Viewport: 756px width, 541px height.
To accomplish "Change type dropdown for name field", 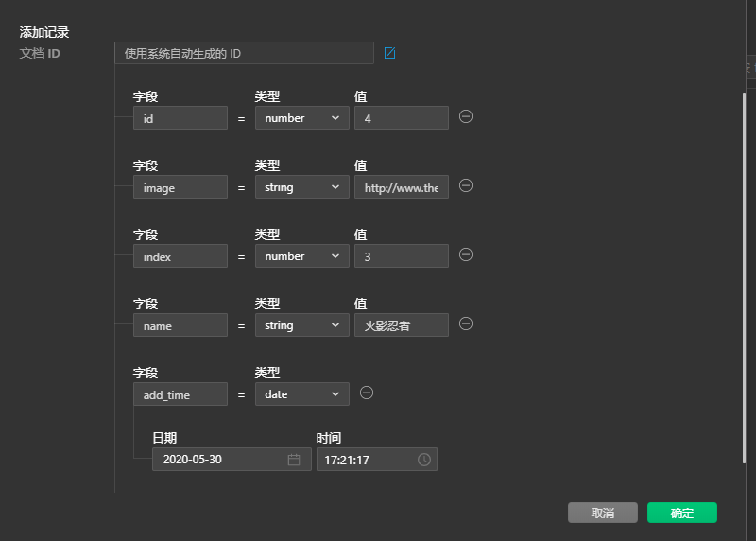I will click(x=301, y=325).
